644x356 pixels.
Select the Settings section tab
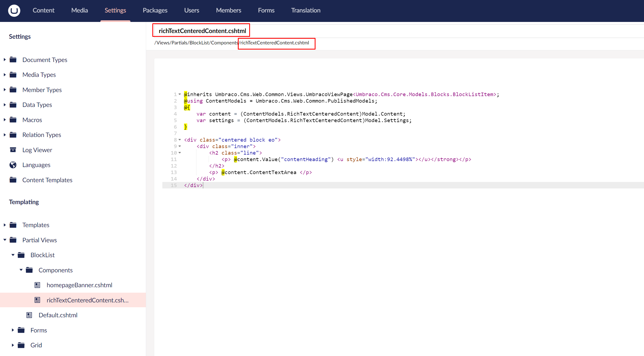[x=115, y=10]
